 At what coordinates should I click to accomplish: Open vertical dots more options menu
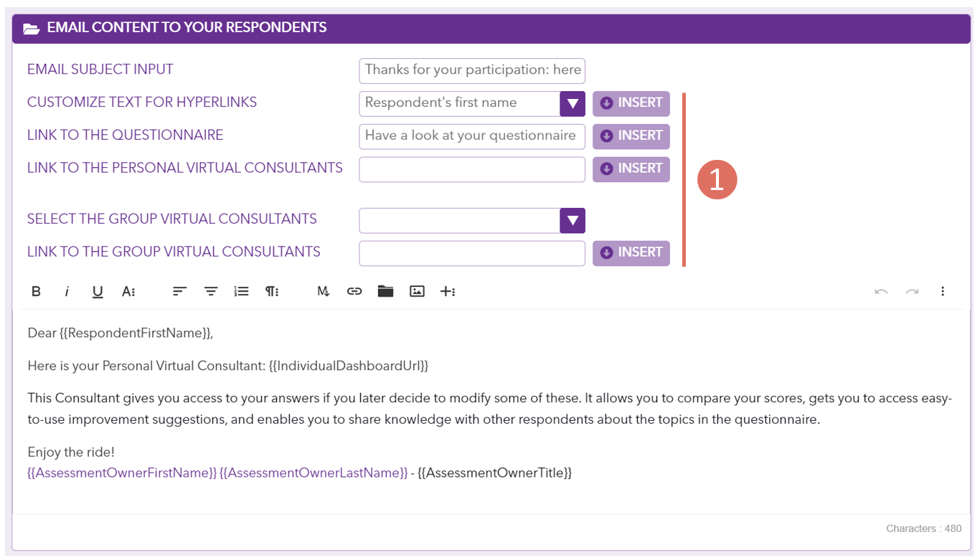click(943, 291)
